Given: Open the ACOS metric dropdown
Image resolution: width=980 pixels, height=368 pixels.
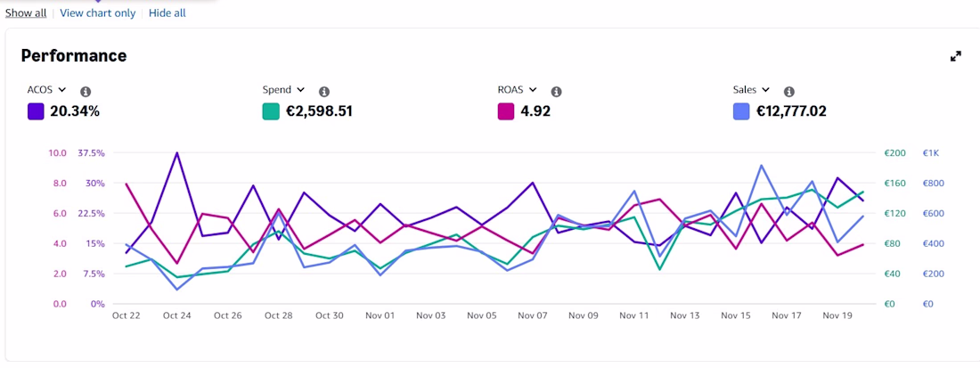Looking at the screenshot, I should (x=47, y=90).
